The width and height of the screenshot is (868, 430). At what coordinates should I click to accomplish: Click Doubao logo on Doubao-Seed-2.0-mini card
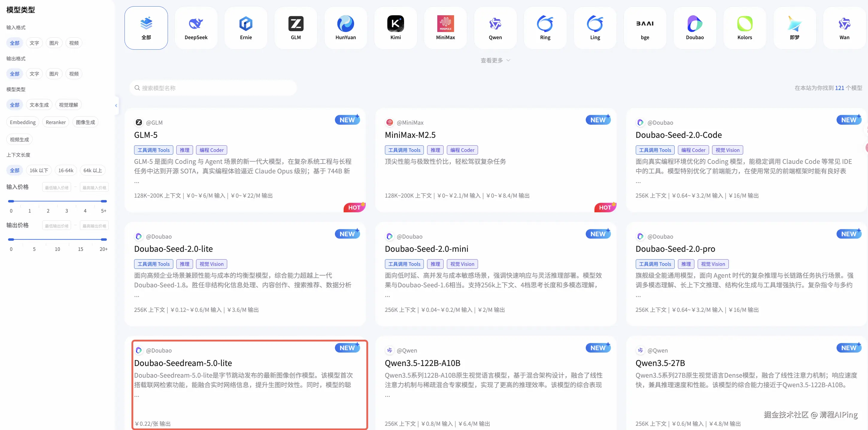pos(389,237)
